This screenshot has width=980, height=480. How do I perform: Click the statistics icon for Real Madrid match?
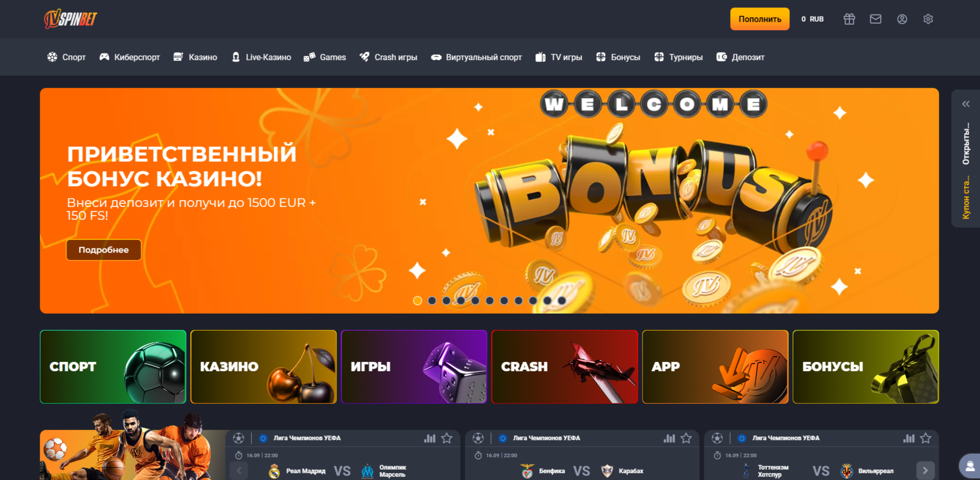pos(429,438)
